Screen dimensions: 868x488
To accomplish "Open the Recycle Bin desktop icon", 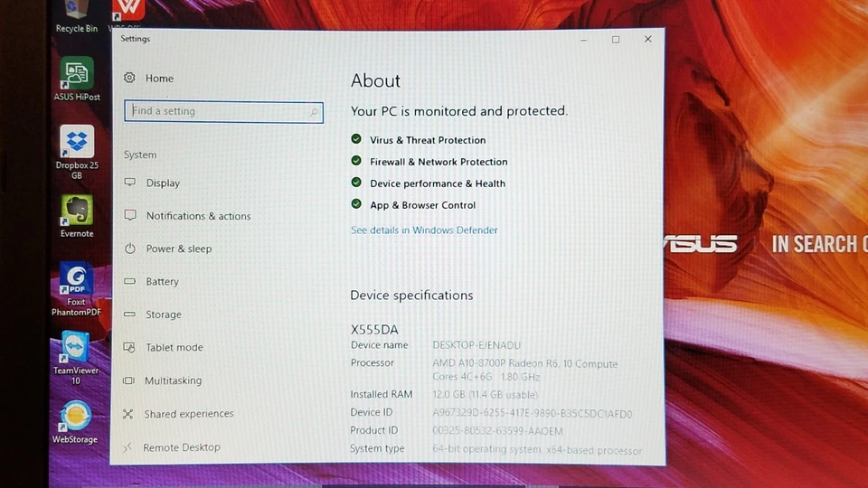I will click(76, 16).
